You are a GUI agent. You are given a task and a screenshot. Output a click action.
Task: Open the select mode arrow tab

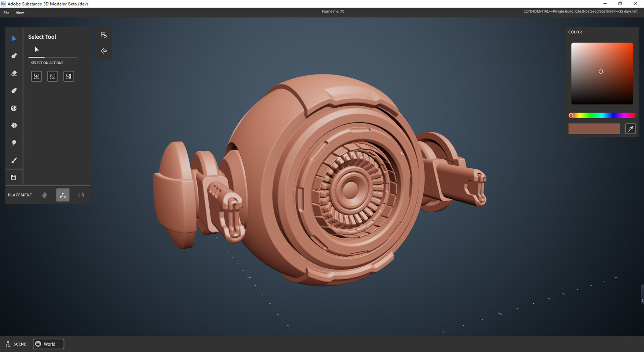click(x=37, y=49)
